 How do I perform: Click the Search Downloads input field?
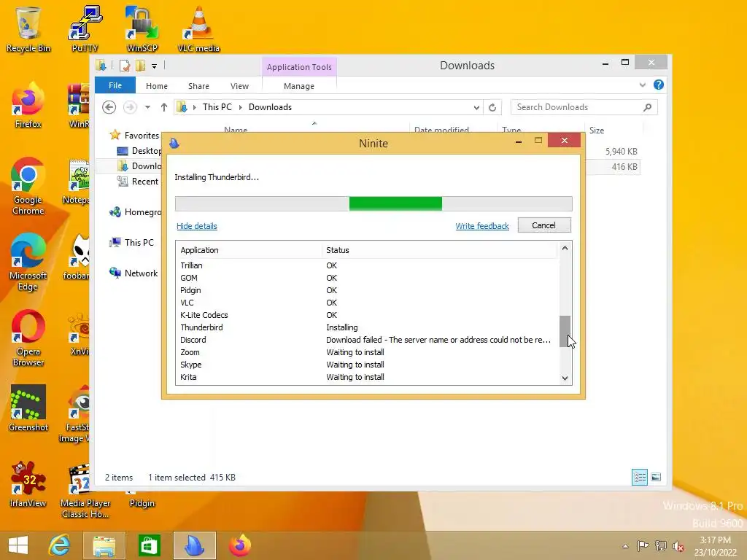click(578, 108)
